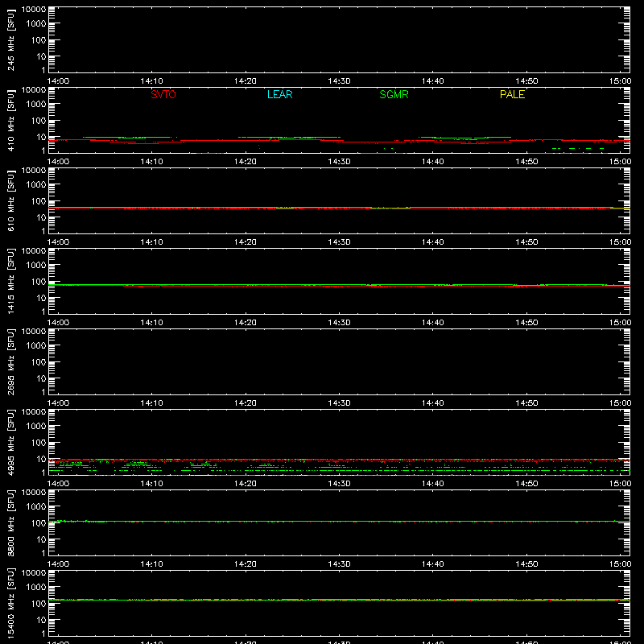Select the 8800 MHz [SFU] axis title
This screenshot has height=644, width=644.
coord(10,522)
